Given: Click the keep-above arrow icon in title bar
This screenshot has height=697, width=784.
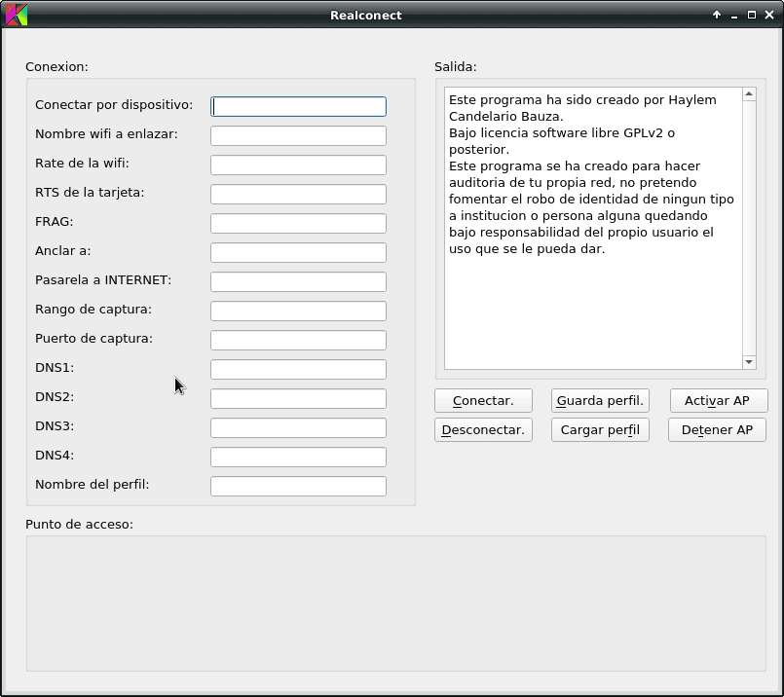Looking at the screenshot, I should (717, 15).
